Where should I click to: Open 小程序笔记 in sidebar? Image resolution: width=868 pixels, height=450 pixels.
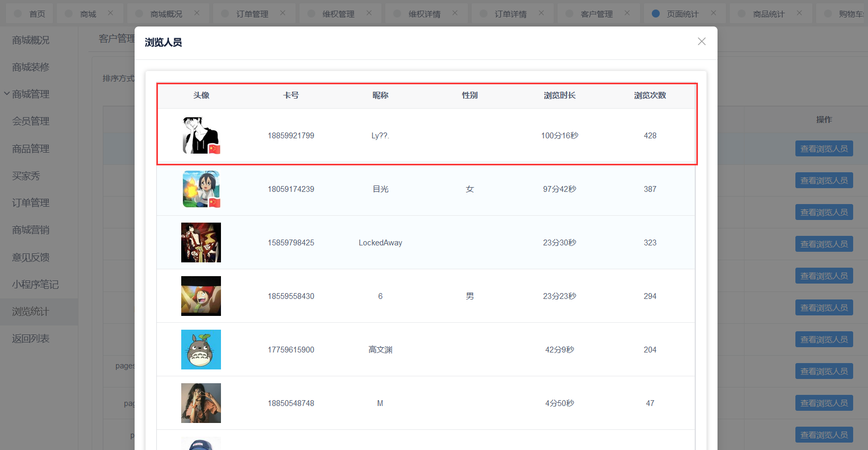35,284
